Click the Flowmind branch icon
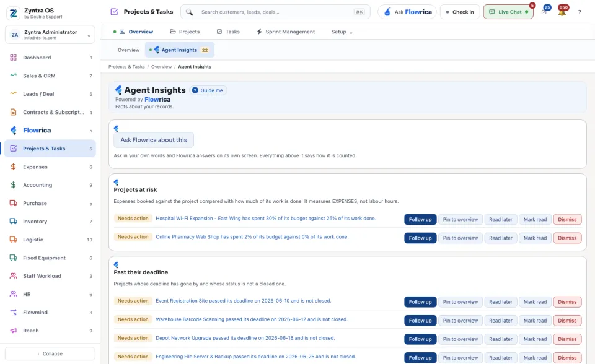 [x=13, y=313]
